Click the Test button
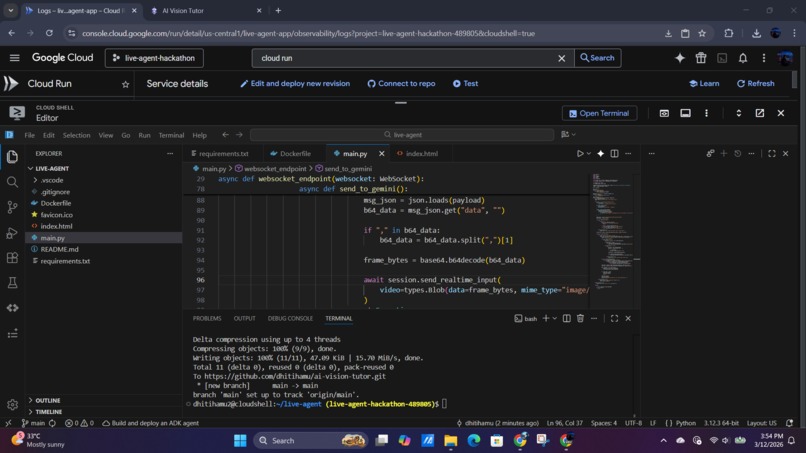Viewport: 806px width, 453px height. point(465,83)
